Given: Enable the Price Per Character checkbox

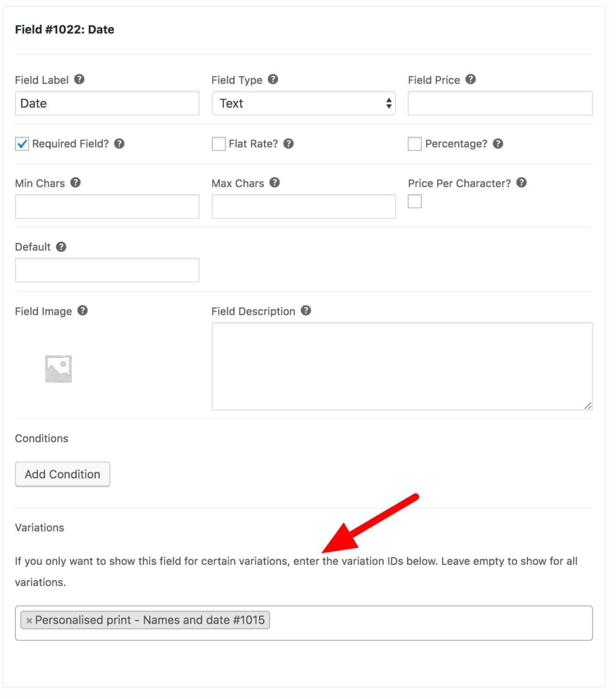Looking at the screenshot, I should [x=415, y=201].
